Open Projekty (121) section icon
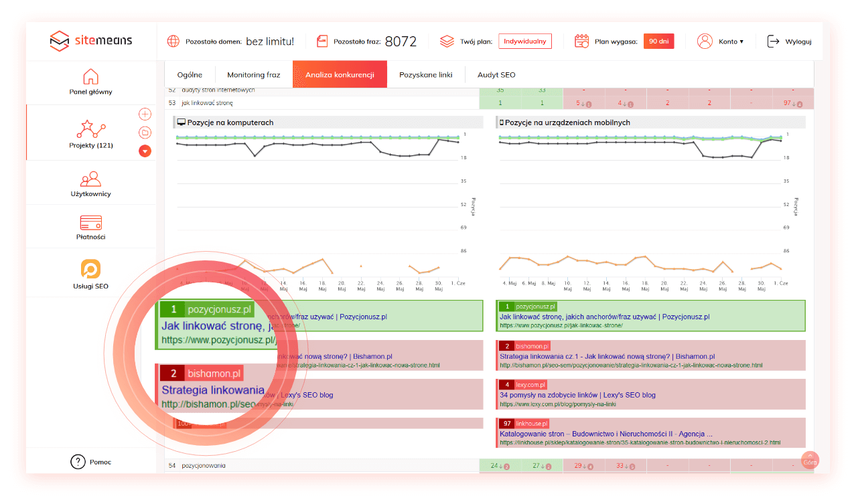 [x=90, y=129]
